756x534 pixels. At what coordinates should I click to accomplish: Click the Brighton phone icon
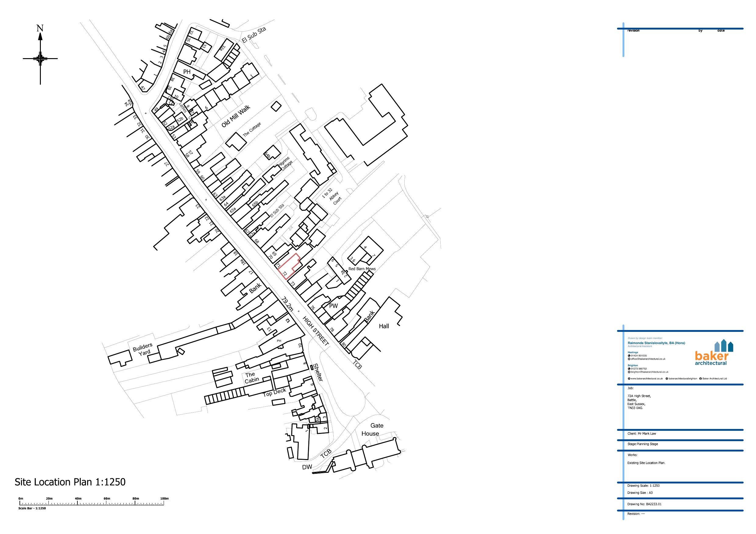click(x=629, y=369)
